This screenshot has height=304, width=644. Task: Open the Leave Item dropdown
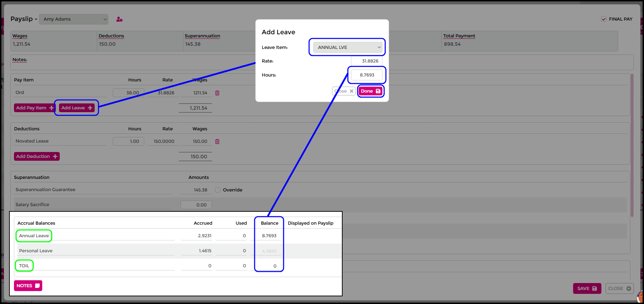(x=347, y=48)
